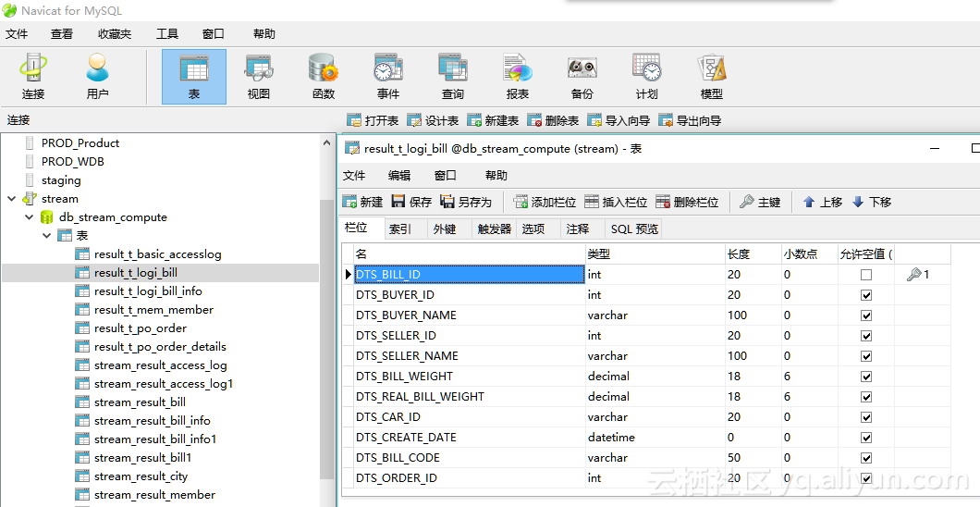This screenshot has width=980, height=507.
Task: Launch 导入向导 import wizard
Action: [x=619, y=120]
